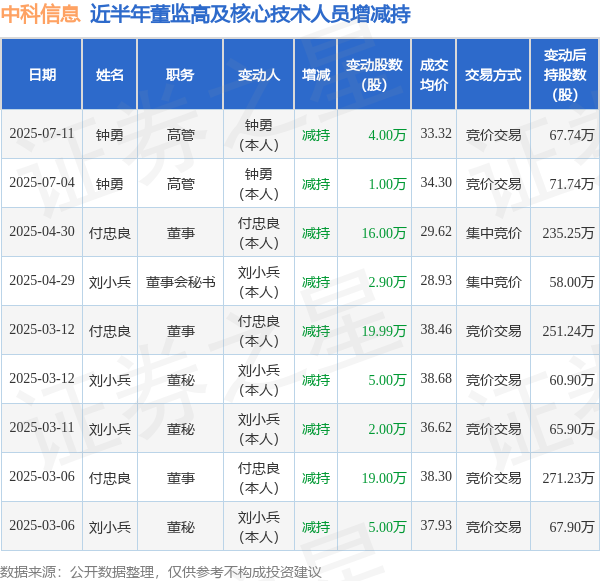The image size is (600, 581).
Task: Click the date cell 2025-03-11
Action: click(42, 428)
